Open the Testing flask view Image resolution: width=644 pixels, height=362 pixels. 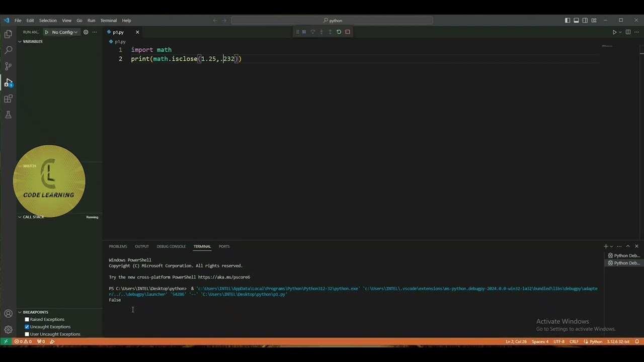pyautogui.click(x=8, y=115)
